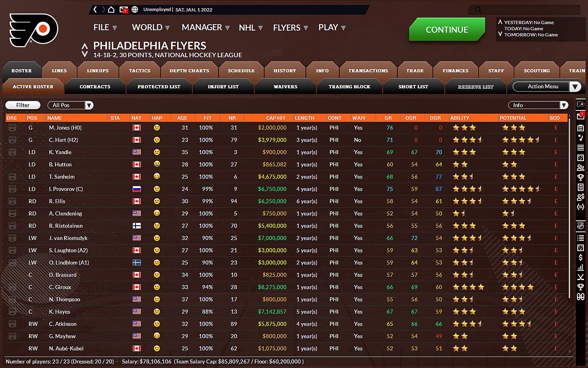588x368 pixels.
Task: Expand the Action Menu dropdown
Action: point(546,87)
